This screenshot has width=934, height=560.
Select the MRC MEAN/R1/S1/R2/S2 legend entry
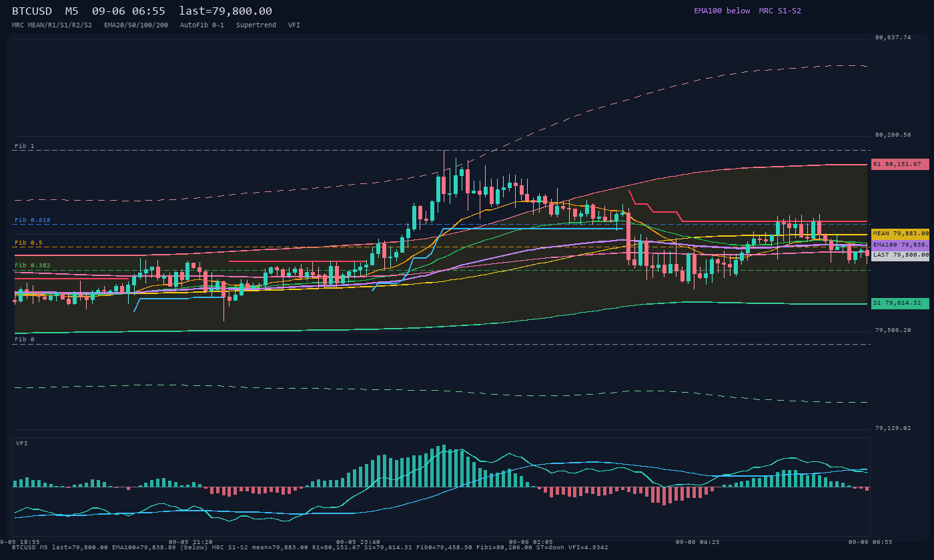pos(52,25)
